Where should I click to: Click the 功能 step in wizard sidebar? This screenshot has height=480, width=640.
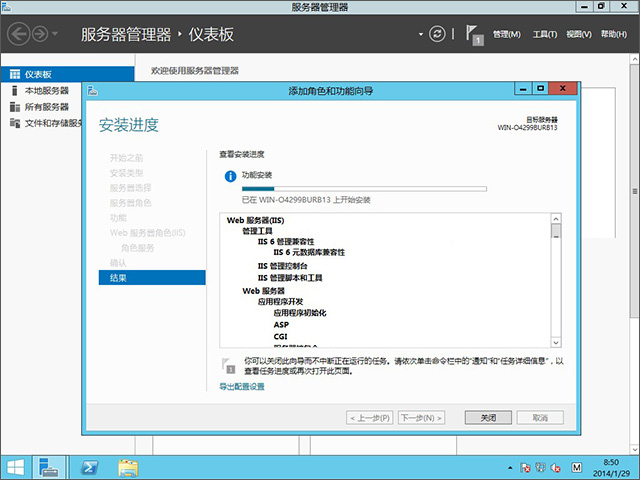pyautogui.click(x=118, y=218)
